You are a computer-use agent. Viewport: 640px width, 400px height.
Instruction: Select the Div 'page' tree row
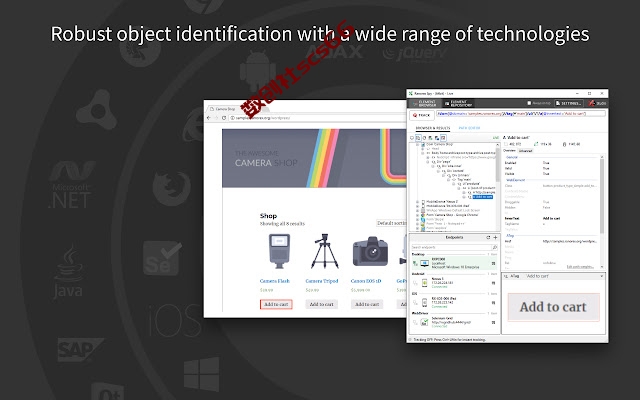pyautogui.click(x=444, y=162)
